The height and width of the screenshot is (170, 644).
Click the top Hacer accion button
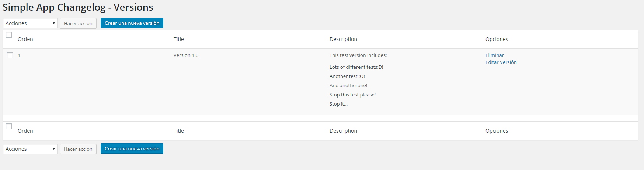78,23
